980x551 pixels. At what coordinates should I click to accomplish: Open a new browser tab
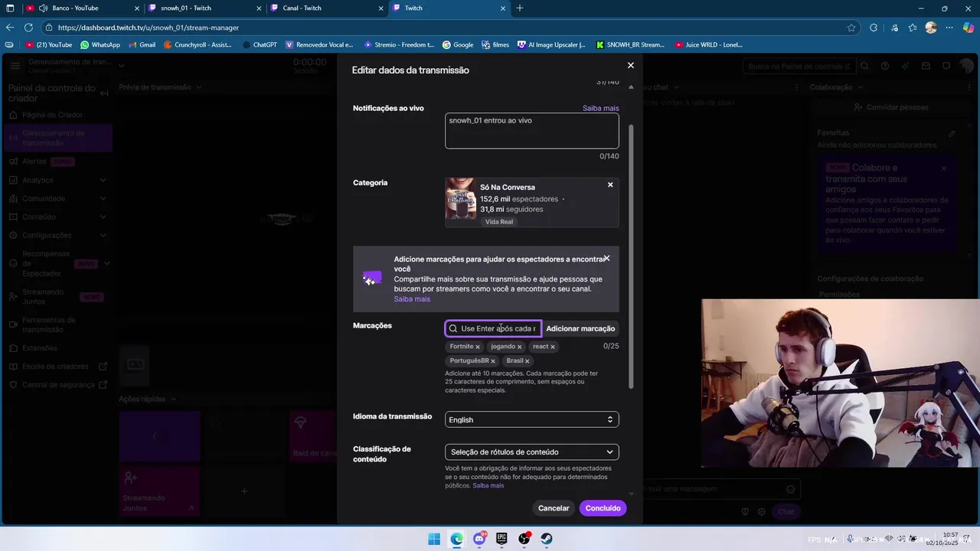[520, 8]
